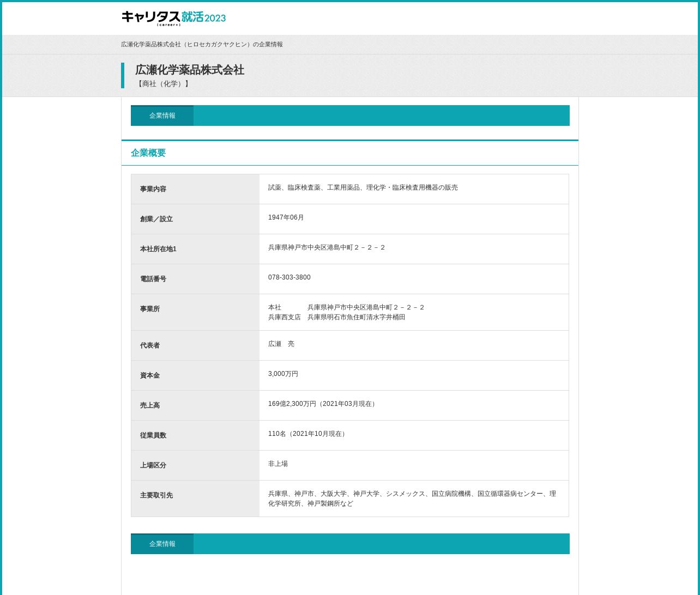Image resolution: width=700 pixels, height=595 pixels.
Task: Click the 本社 address line in 事業所
Action: [x=346, y=307]
